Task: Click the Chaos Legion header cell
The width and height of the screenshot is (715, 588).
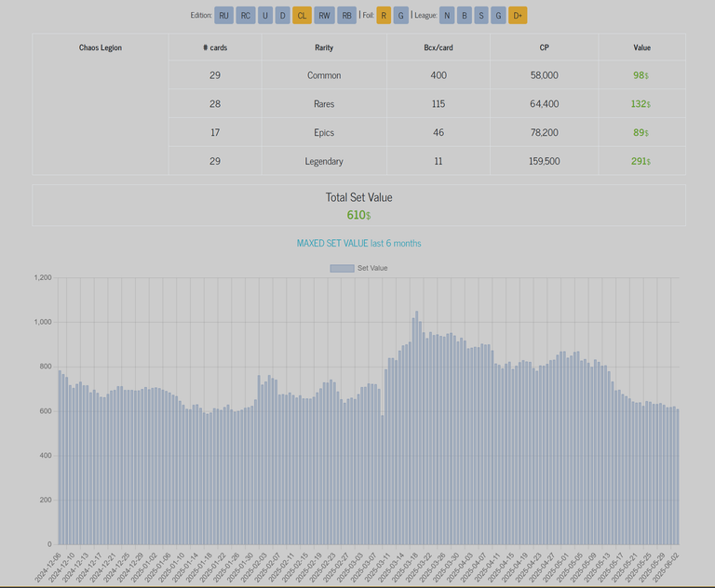Action: click(101, 47)
